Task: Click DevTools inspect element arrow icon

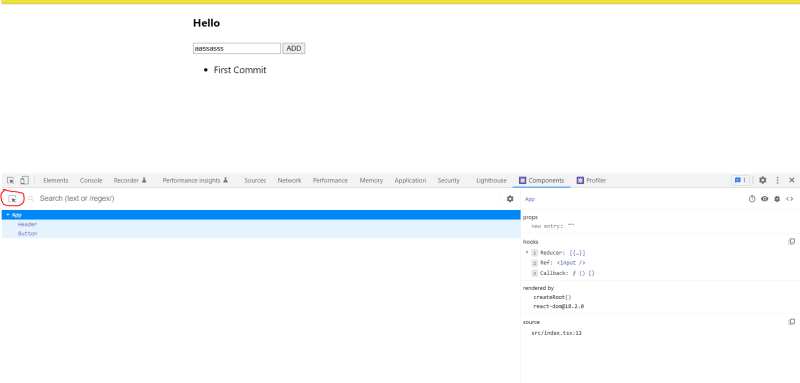Action: pyautogui.click(x=10, y=181)
